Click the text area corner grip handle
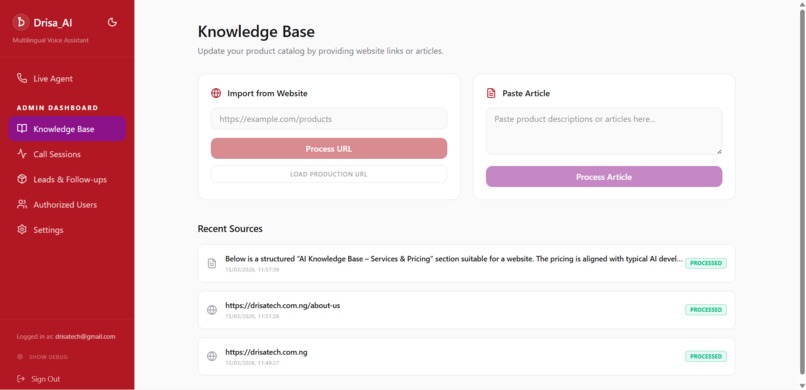This screenshot has height=390, width=806. 719,151
